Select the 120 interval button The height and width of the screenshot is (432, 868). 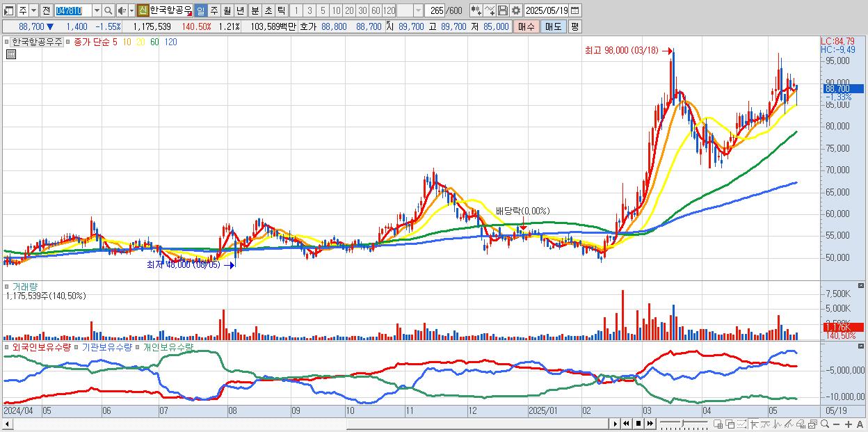click(x=389, y=10)
